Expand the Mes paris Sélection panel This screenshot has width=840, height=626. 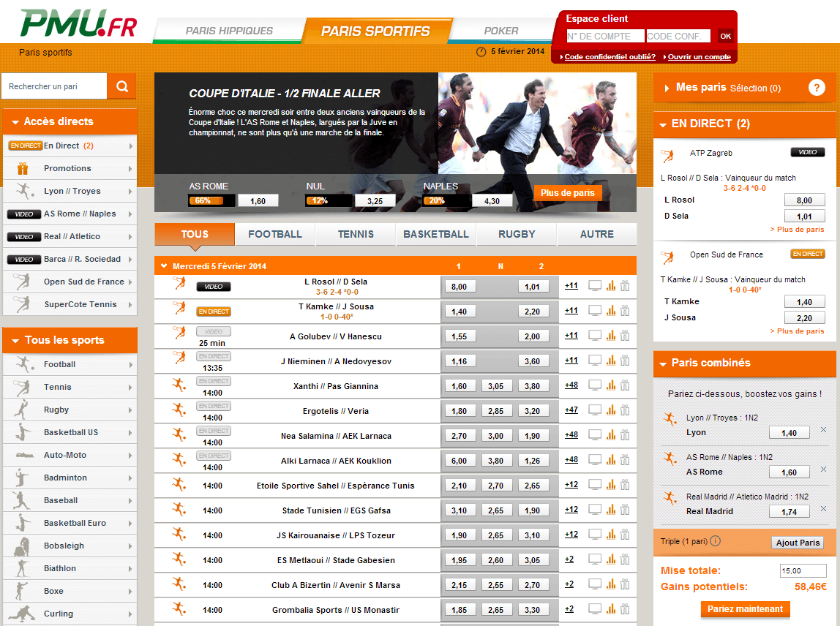pyautogui.click(x=667, y=88)
